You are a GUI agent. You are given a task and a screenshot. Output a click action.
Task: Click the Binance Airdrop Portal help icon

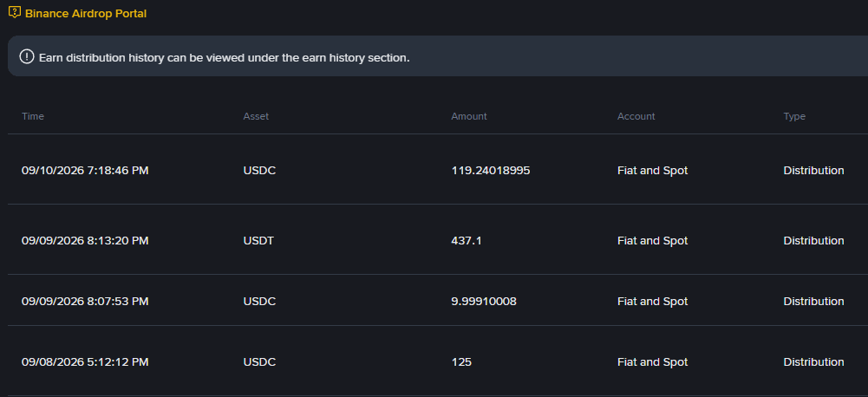(15, 13)
